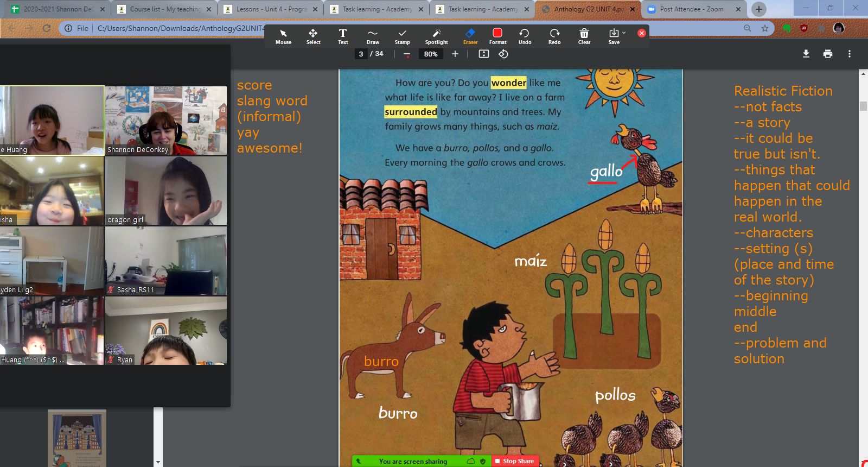The height and width of the screenshot is (467, 868).
Task: Click Stop Share button
Action: click(x=515, y=461)
